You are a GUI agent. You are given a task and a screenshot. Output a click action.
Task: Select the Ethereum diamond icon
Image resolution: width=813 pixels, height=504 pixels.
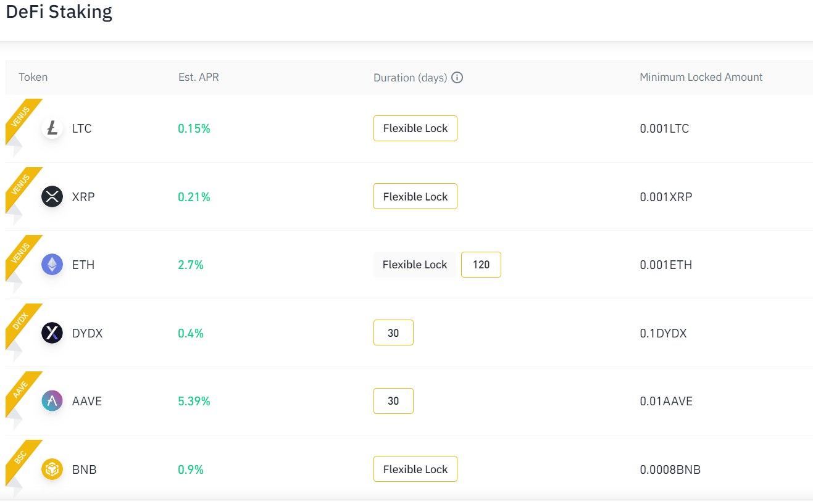point(52,265)
